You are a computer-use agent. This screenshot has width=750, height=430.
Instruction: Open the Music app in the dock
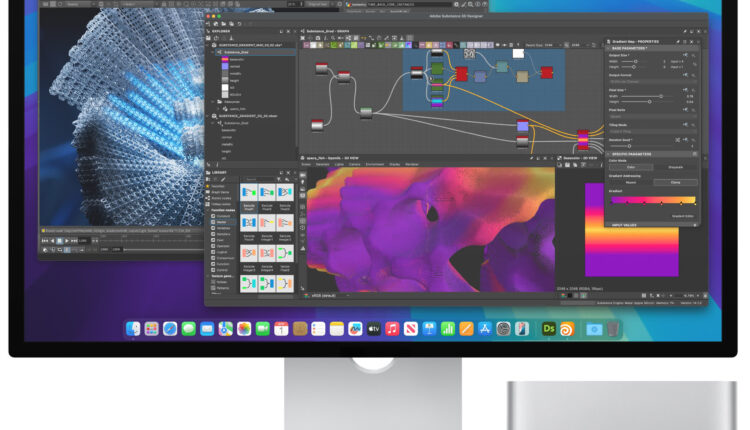[393, 329]
